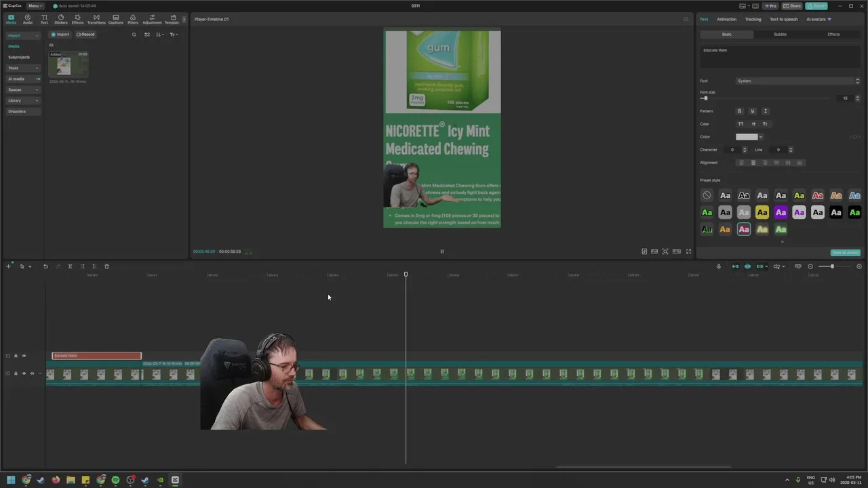Viewport: 868px width, 488px height.
Task: Click the white text color swatch
Action: (x=747, y=137)
